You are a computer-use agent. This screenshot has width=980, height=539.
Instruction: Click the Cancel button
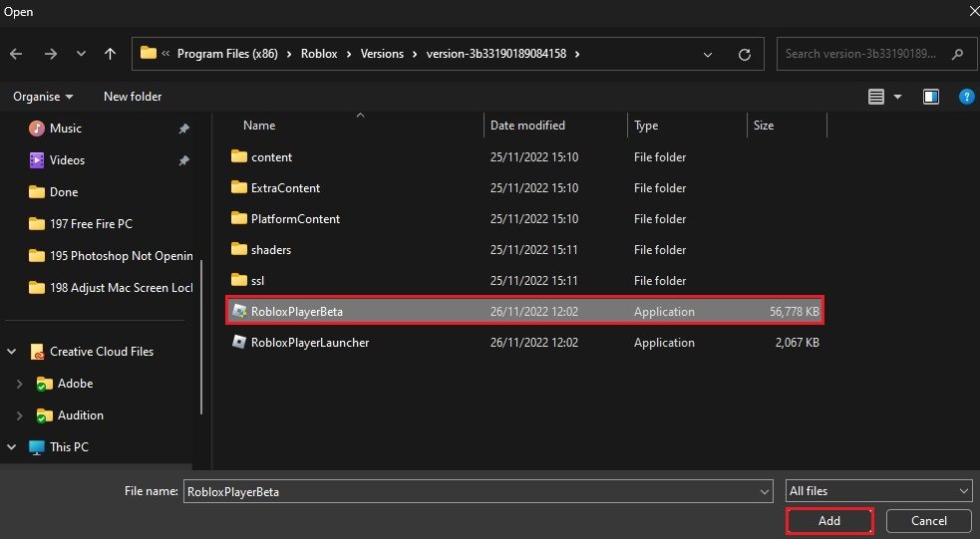tap(929, 521)
